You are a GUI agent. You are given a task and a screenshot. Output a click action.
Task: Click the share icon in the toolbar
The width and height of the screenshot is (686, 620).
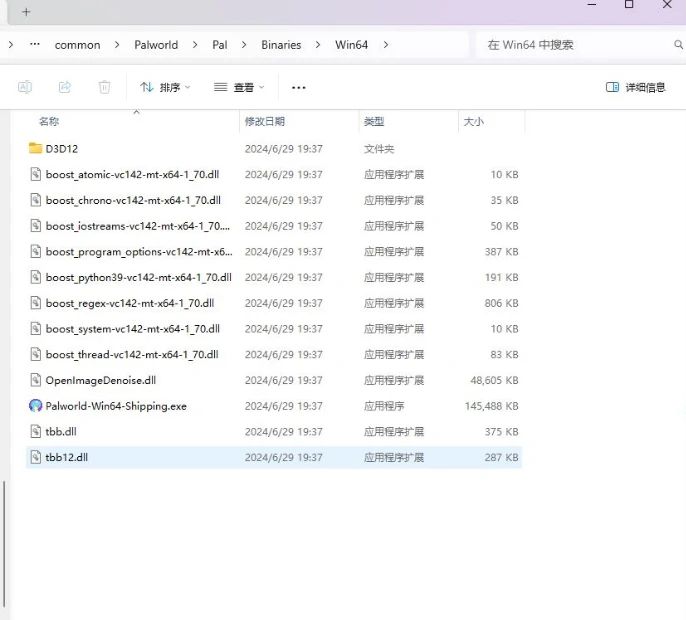[x=65, y=88]
